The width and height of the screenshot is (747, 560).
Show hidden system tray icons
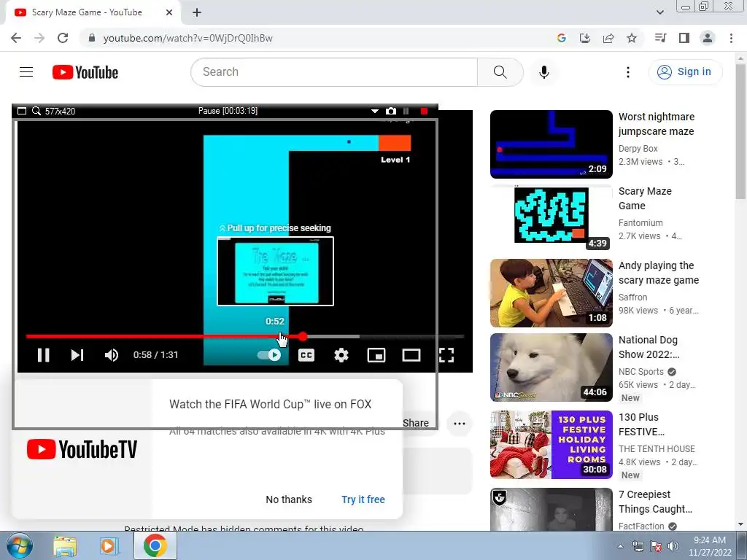click(x=620, y=546)
